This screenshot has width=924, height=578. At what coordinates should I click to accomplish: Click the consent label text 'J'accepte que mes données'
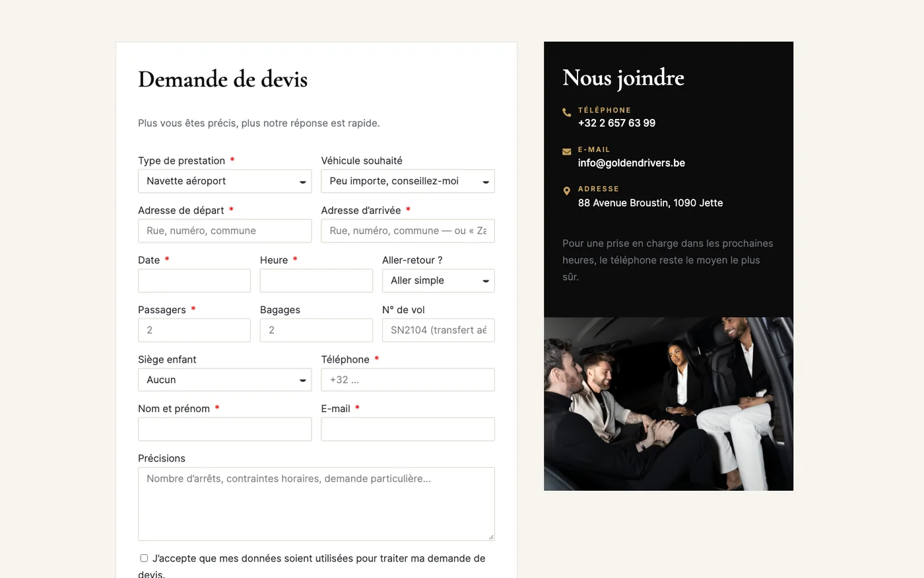312,566
